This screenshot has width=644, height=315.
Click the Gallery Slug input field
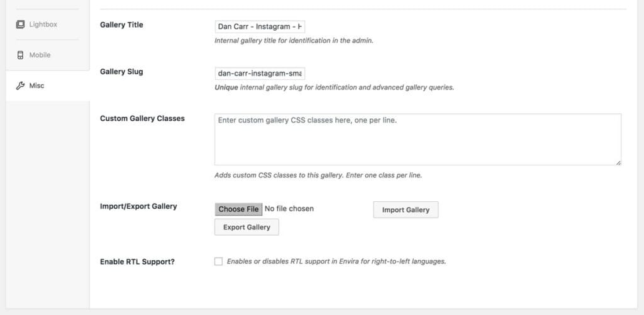[x=260, y=74]
